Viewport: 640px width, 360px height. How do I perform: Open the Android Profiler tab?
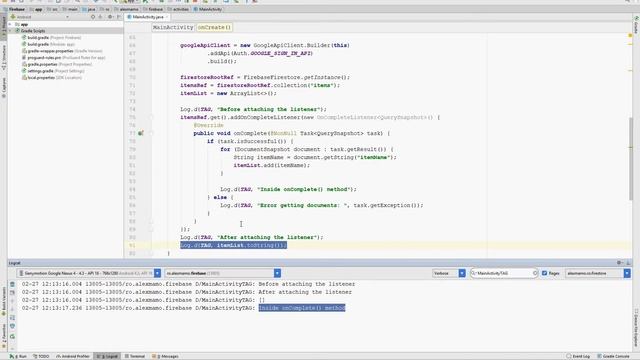point(73,356)
